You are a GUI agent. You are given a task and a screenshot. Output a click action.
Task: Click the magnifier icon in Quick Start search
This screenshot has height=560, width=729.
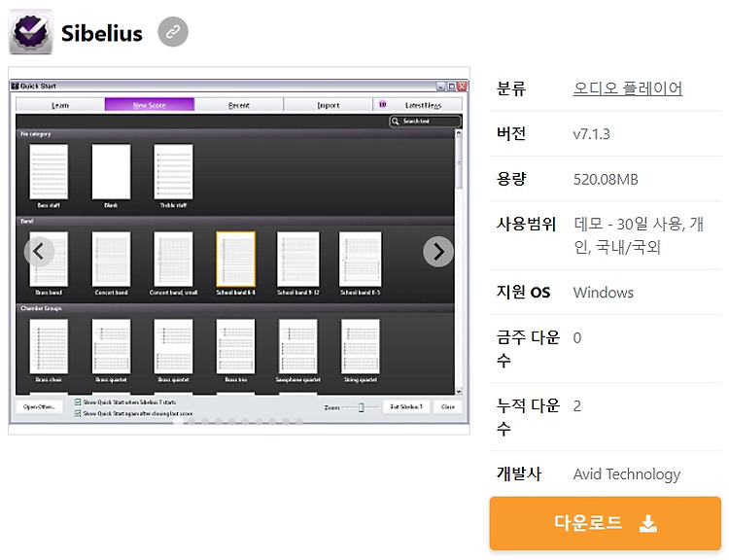coord(396,121)
